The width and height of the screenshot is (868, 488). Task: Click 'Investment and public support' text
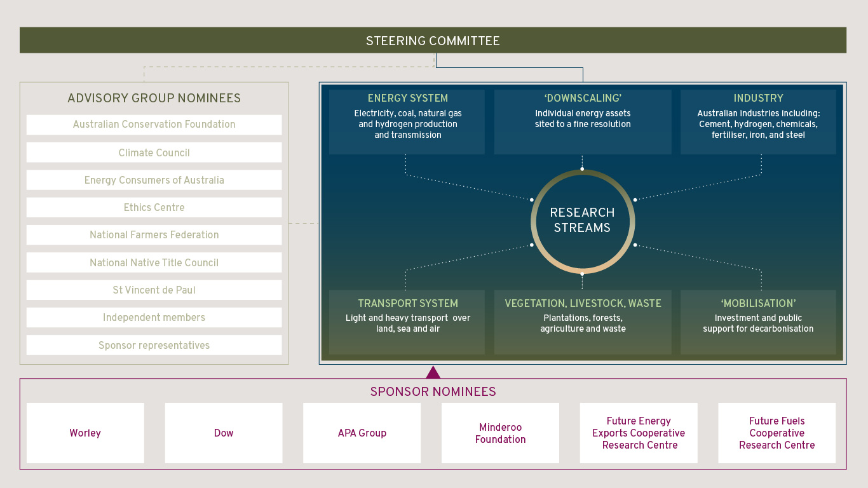coord(758,323)
